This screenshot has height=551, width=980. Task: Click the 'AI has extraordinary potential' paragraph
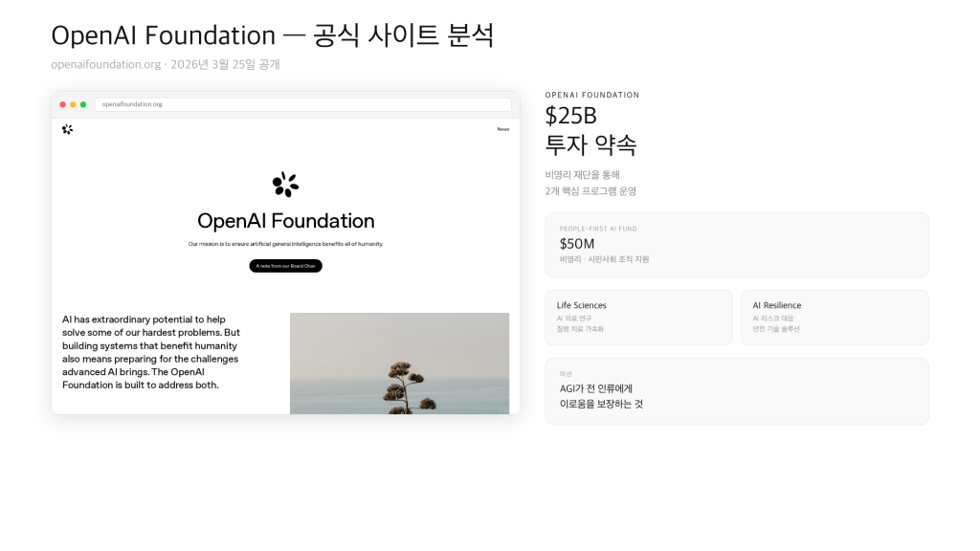pos(151,352)
